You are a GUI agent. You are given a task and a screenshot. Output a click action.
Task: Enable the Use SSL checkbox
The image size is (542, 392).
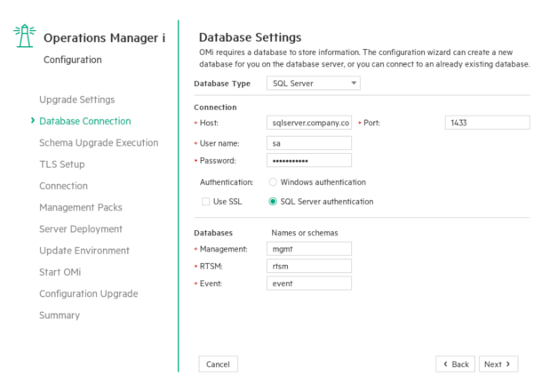click(x=205, y=202)
